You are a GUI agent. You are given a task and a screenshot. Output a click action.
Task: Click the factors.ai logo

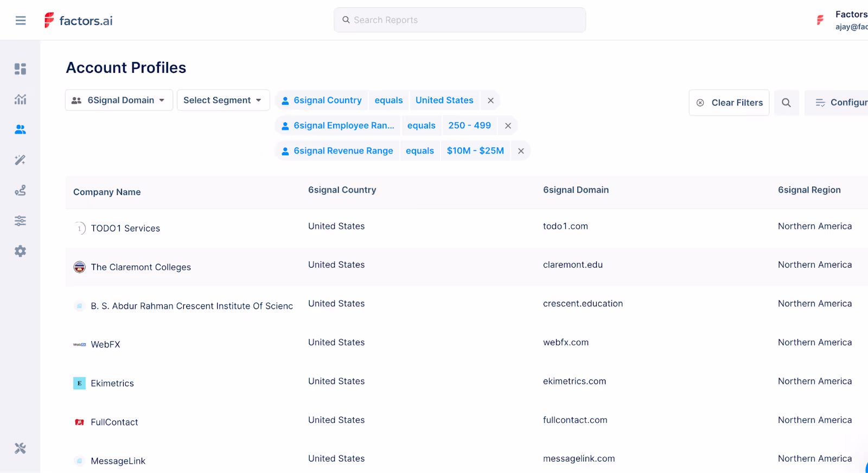(78, 21)
